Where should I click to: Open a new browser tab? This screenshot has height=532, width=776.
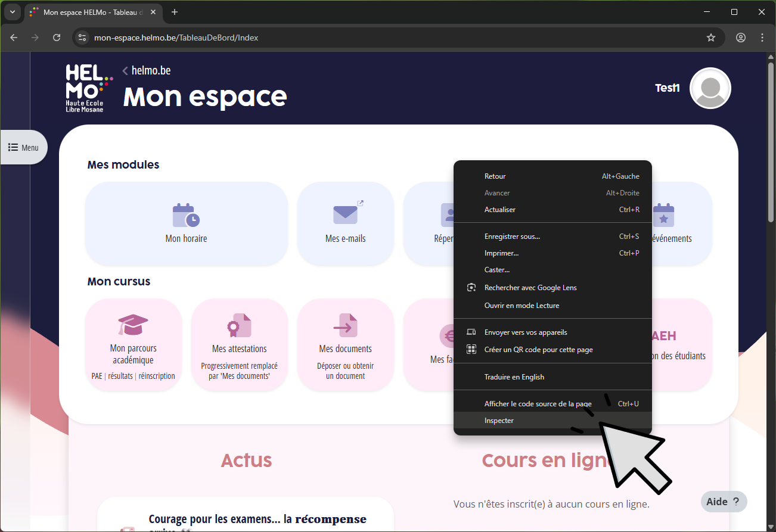click(175, 12)
